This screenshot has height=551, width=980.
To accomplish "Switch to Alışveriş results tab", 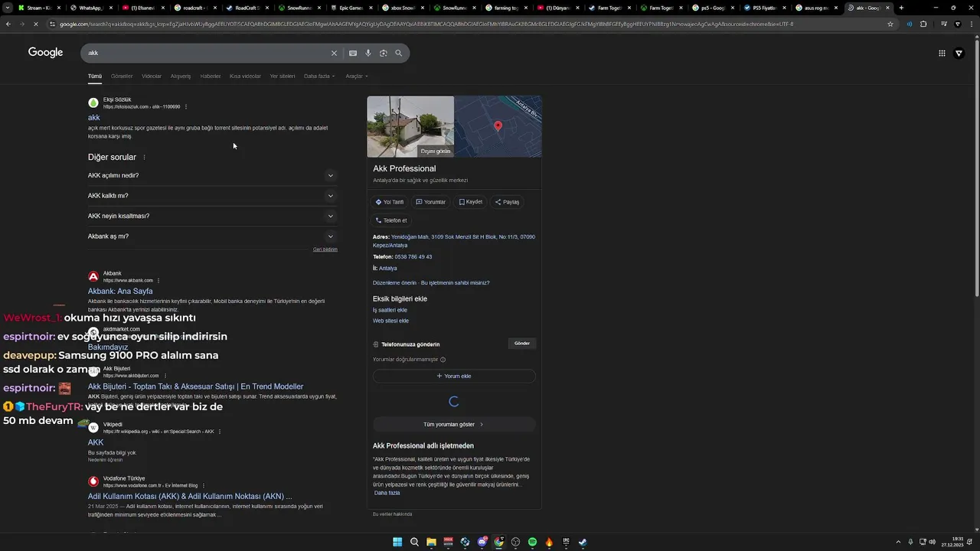I will pyautogui.click(x=181, y=76).
